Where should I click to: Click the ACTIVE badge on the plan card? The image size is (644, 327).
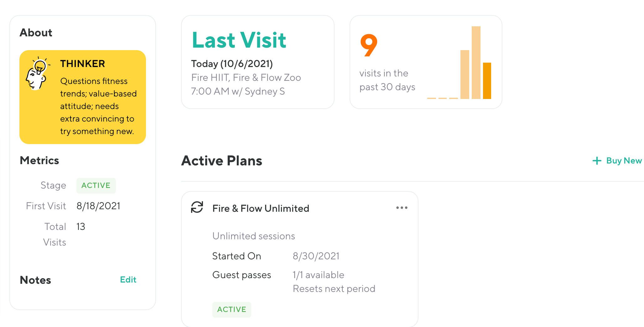coord(231,309)
